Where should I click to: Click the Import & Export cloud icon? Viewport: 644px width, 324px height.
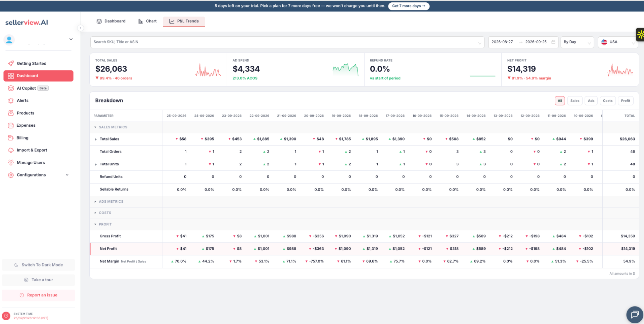click(11, 150)
